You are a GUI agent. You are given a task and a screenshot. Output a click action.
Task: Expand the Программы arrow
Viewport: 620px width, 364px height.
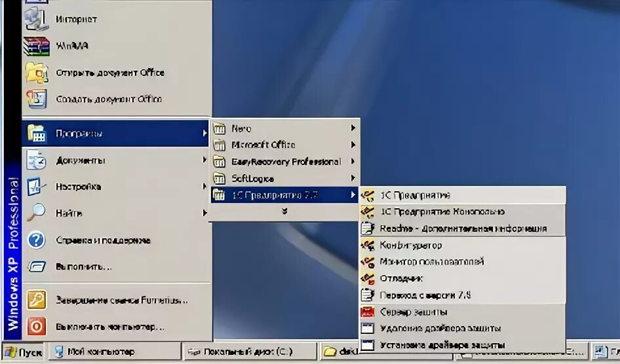[x=204, y=133]
